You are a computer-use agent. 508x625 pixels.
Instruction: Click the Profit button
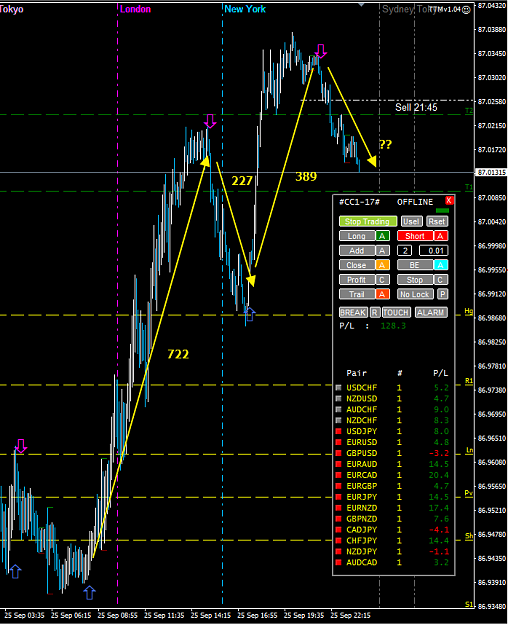click(356, 280)
